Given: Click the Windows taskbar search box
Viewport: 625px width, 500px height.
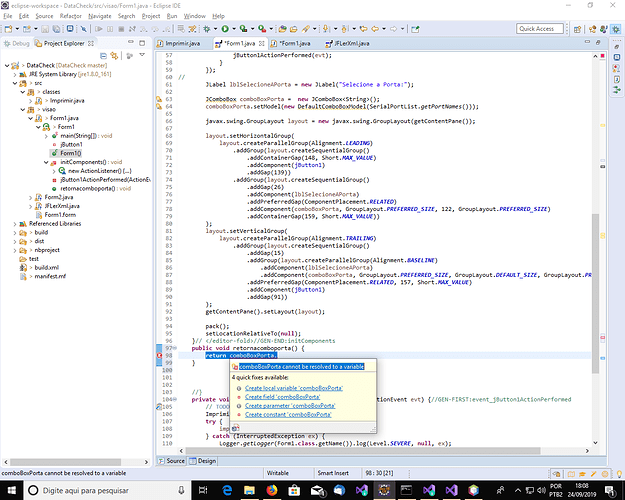Looking at the screenshot, I should pos(107,490).
